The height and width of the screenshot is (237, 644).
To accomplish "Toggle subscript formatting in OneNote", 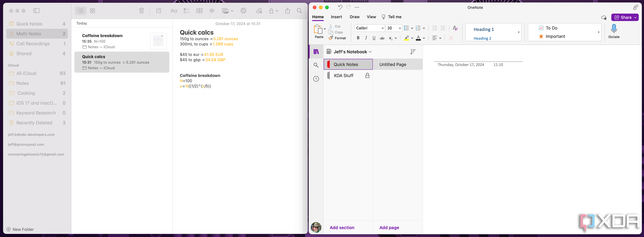I will 391,38.
